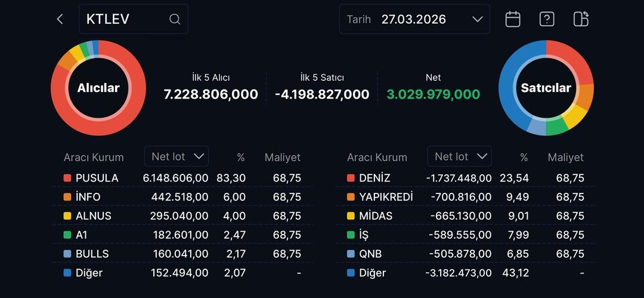Select the MİDAS seller row
Screen dimensions: 644x298
pos(465,216)
